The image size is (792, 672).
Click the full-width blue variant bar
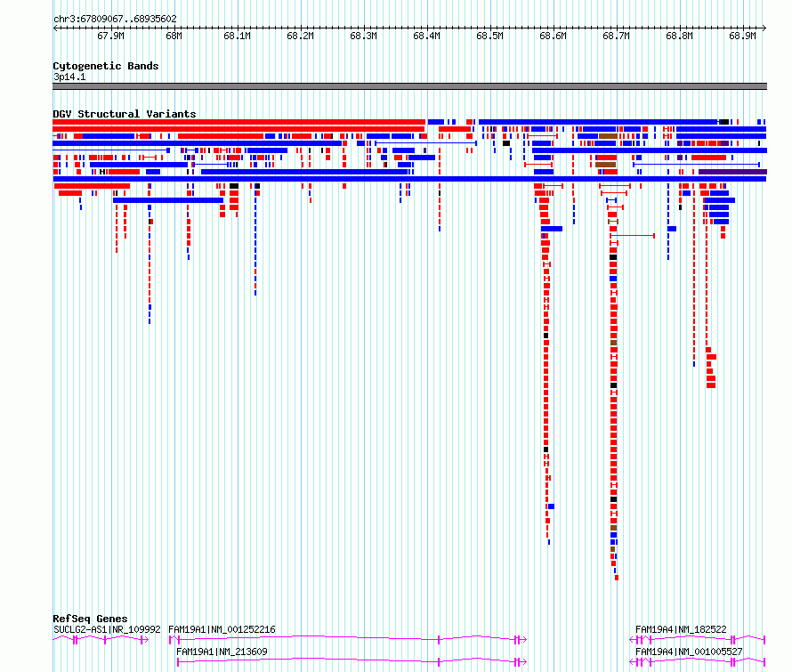click(409, 179)
